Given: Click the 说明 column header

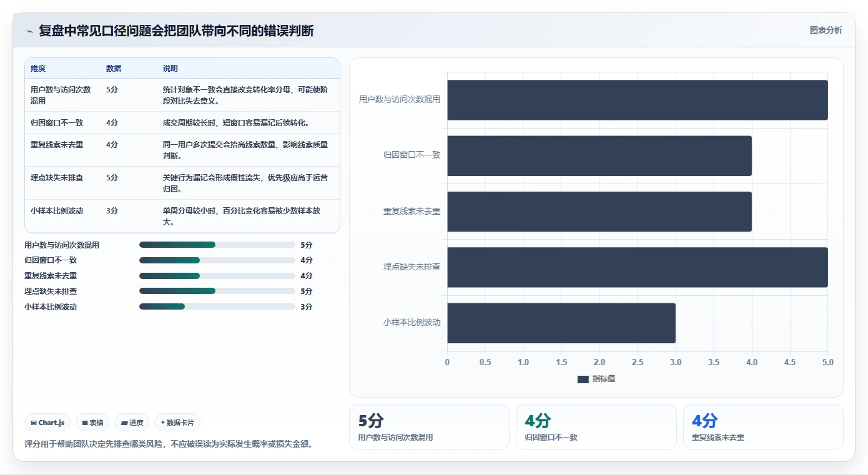Looking at the screenshot, I should pyautogui.click(x=170, y=69).
